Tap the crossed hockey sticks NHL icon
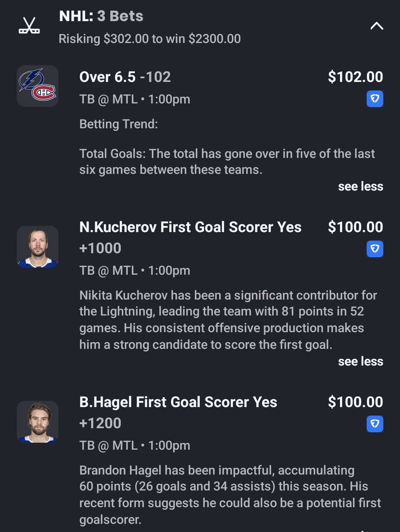This screenshot has width=400, height=532. coord(29,26)
